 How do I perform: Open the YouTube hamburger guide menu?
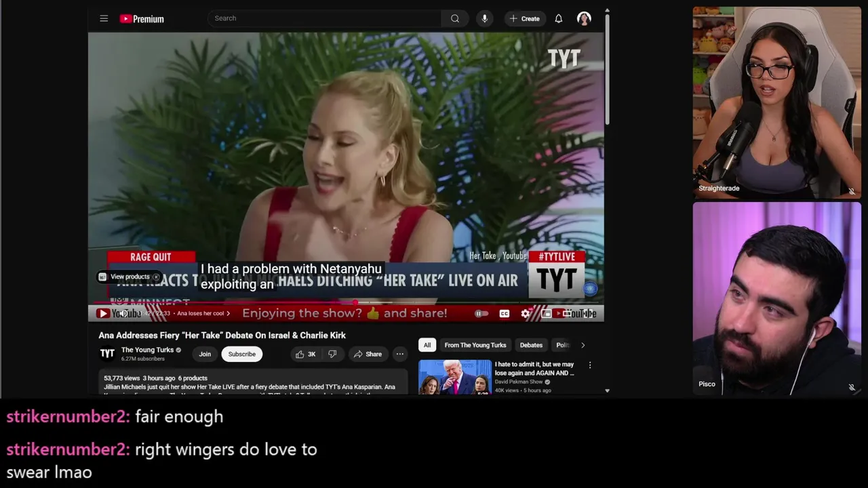point(104,18)
